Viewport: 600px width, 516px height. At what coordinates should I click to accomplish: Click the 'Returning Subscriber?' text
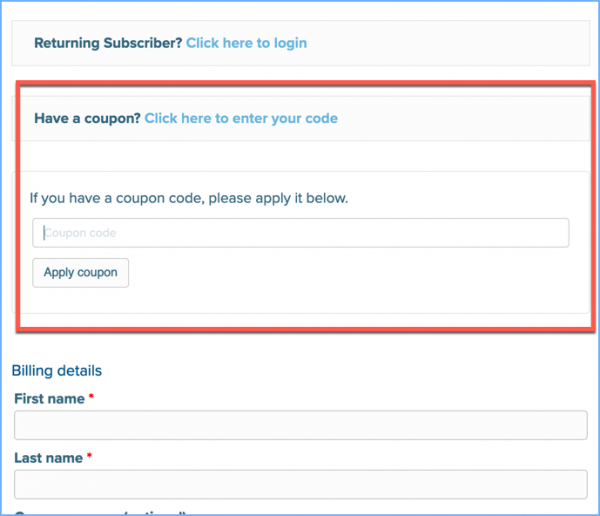click(108, 43)
